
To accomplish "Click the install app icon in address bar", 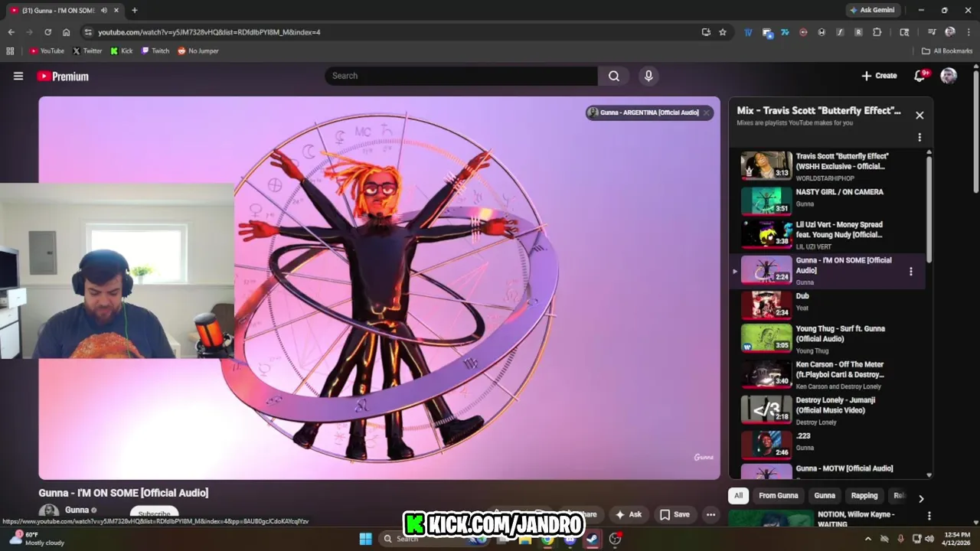I will (x=706, y=32).
